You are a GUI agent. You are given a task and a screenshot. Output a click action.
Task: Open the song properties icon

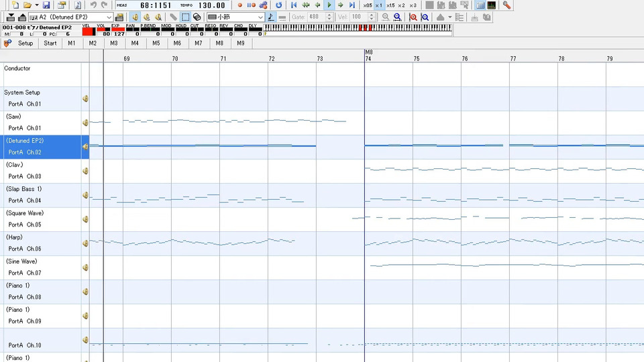[62, 5]
